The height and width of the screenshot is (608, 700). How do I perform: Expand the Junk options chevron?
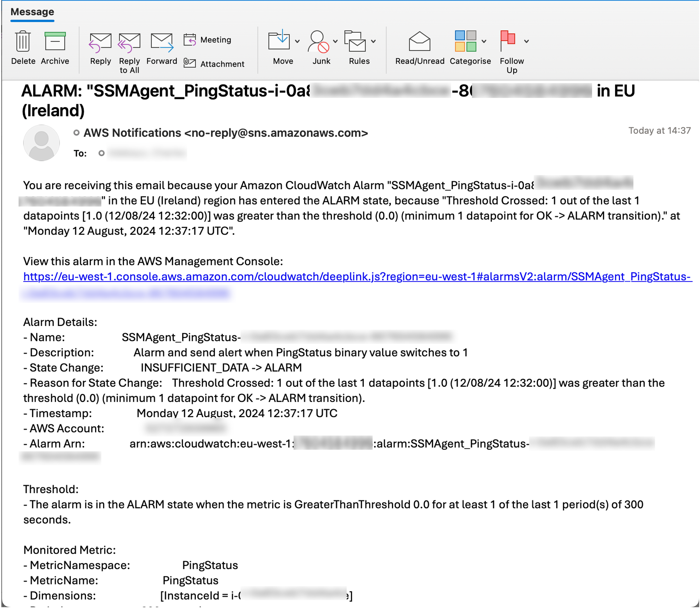(335, 41)
